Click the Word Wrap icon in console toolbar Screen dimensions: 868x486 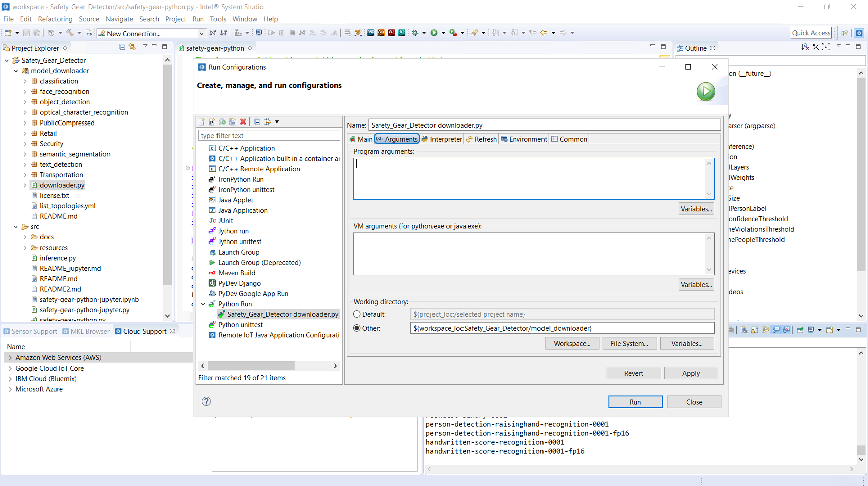[x=765, y=330]
